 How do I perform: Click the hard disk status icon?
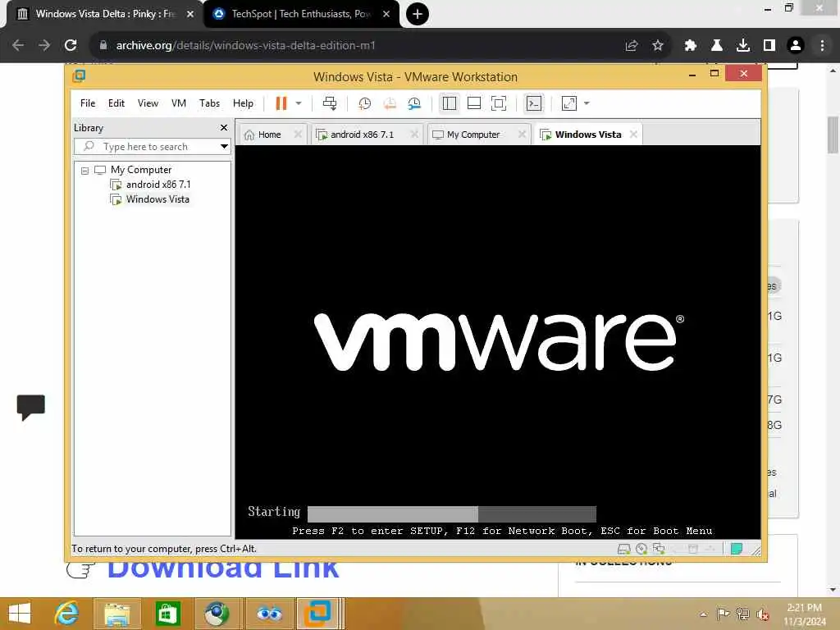(x=624, y=549)
